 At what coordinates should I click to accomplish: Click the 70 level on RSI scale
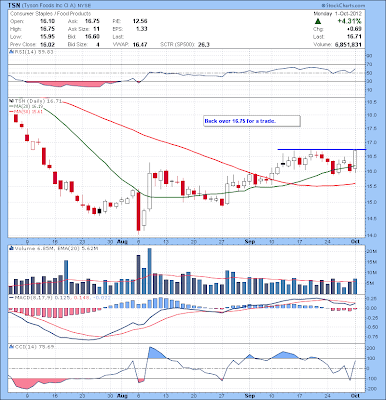click(370, 64)
